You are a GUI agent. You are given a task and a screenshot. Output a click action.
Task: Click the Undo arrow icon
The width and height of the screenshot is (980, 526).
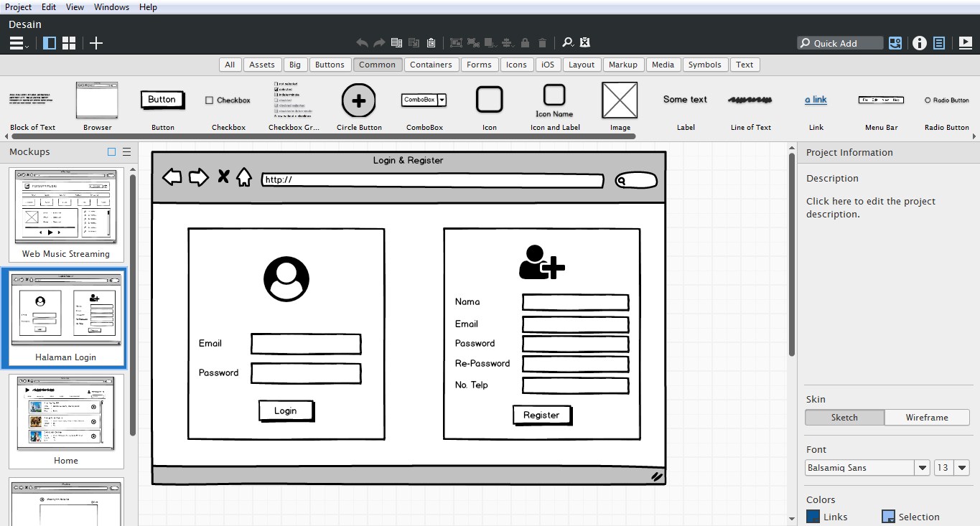pyautogui.click(x=363, y=43)
